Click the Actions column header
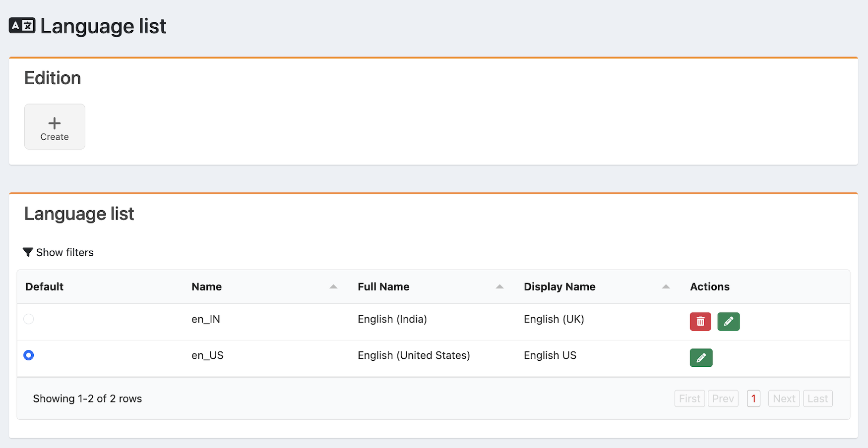This screenshot has height=448, width=868. [710, 287]
